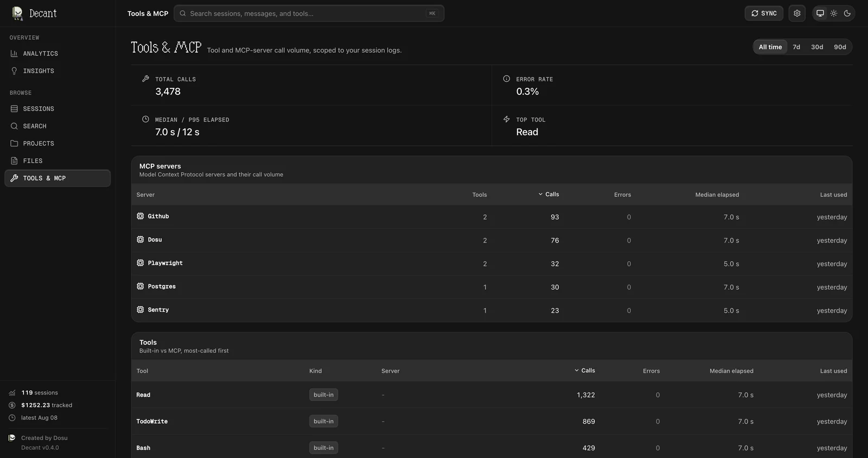Select Tools & MCP sidebar item
868x458 pixels.
pos(58,178)
